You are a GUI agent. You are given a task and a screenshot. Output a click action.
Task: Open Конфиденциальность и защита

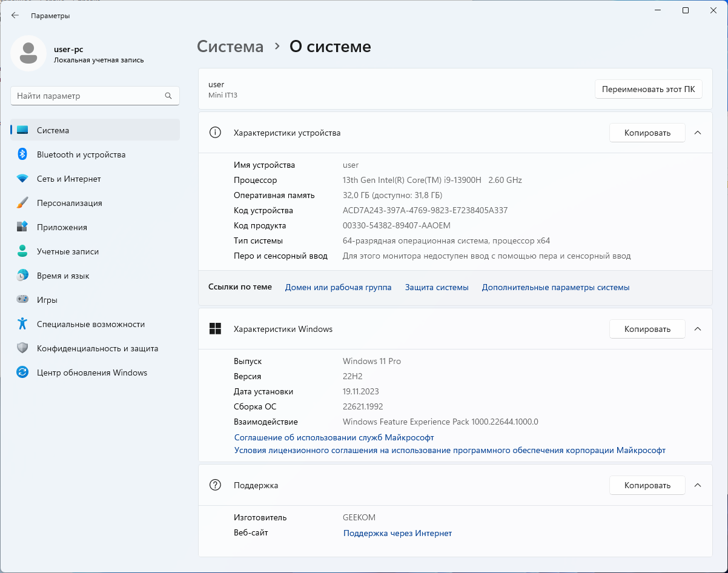click(x=95, y=348)
